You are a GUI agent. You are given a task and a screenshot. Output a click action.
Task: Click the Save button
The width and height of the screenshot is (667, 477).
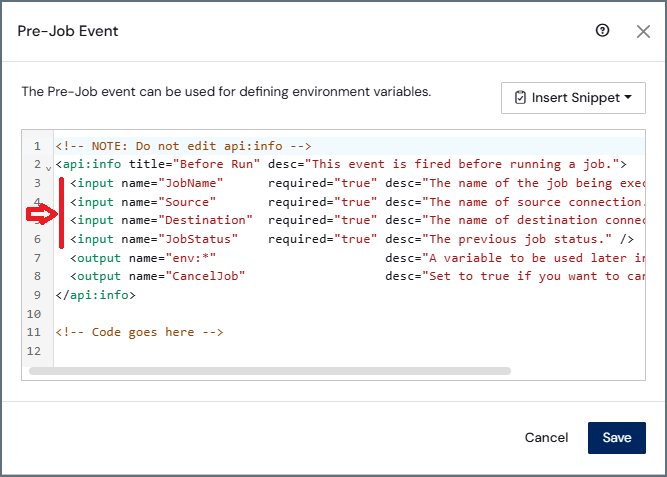(x=617, y=437)
